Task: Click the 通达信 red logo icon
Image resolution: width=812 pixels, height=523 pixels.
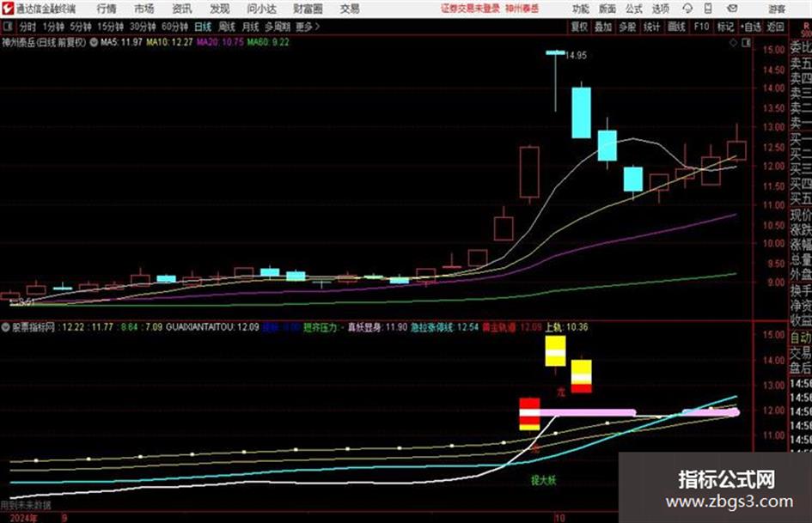Action: (x=7, y=9)
